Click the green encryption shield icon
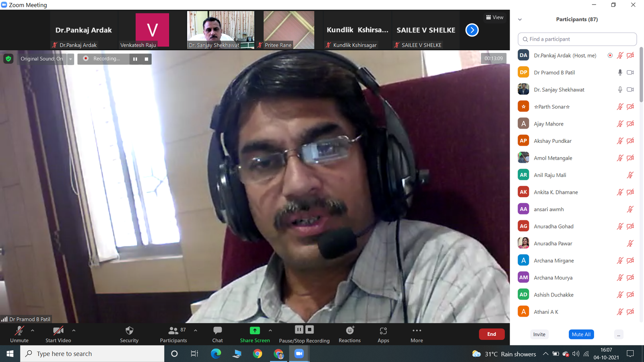 click(8, 59)
